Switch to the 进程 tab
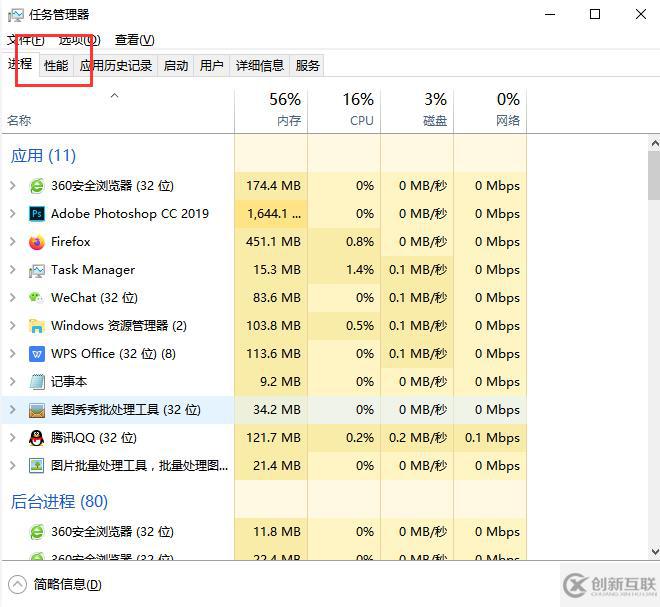This screenshot has width=660, height=607. [20, 64]
